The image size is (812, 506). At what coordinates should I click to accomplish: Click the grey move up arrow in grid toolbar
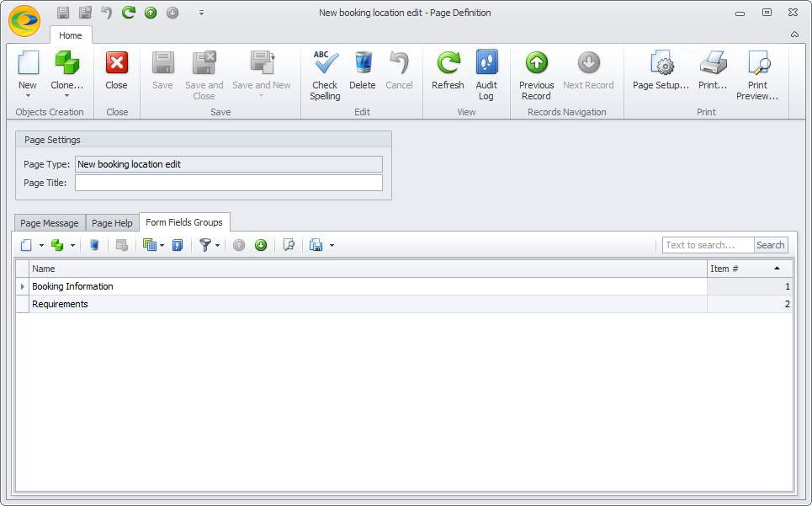pyautogui.click(x=239, y=245)
